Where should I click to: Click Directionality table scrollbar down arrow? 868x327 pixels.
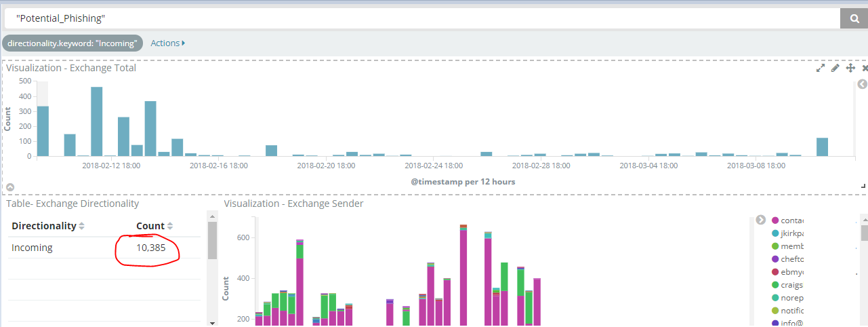pyautogui.click(x=212, y=323)
